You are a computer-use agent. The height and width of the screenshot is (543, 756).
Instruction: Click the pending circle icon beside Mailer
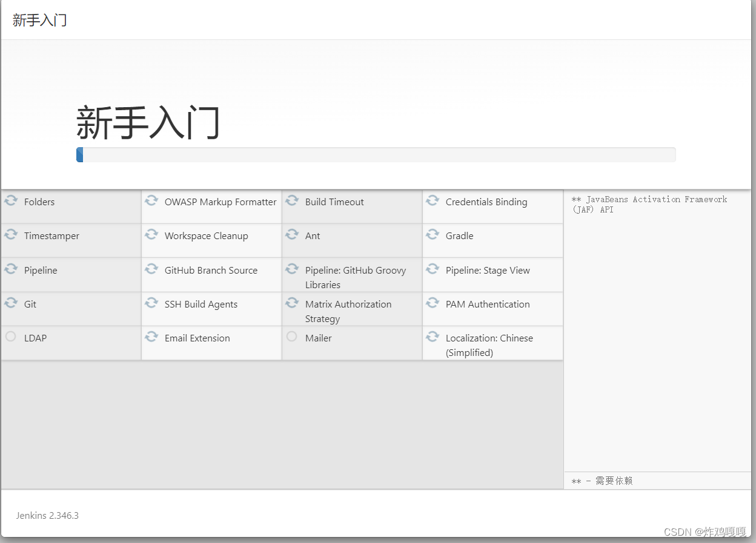[x=292, y=337]
